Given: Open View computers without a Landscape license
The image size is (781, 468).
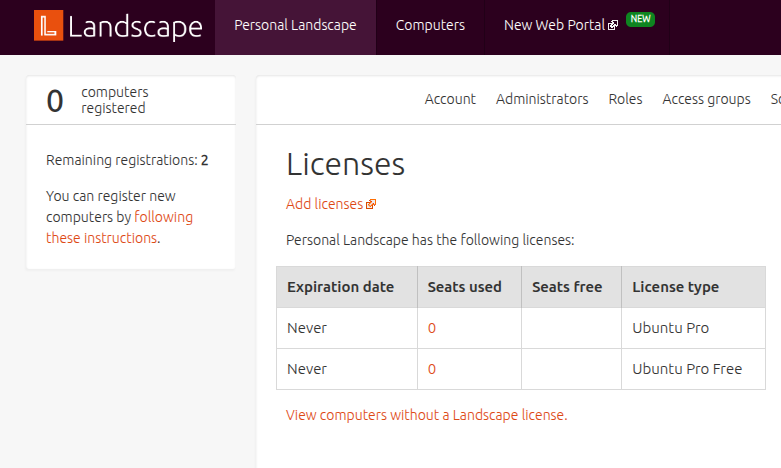Looking at the screenshot, I should click(x=426, y=415).
